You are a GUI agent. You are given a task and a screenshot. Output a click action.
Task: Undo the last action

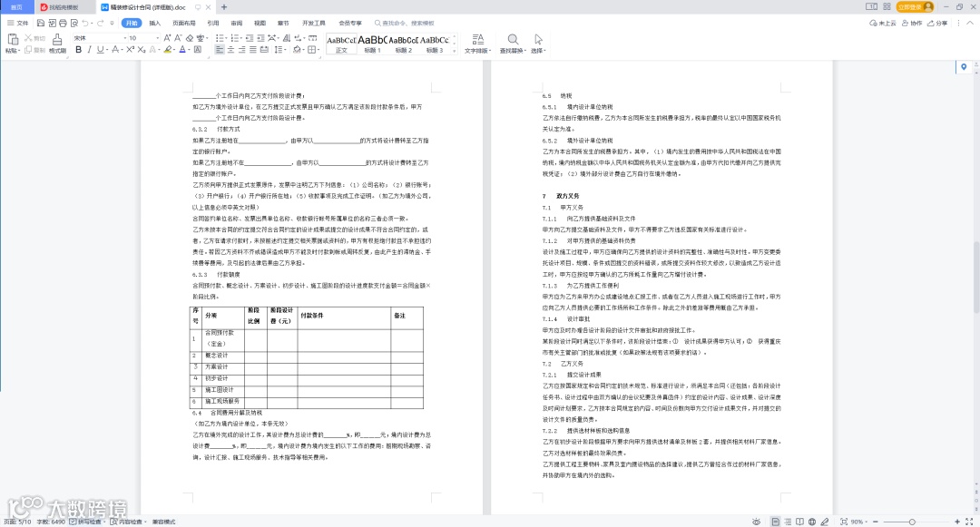click(85, 23)
